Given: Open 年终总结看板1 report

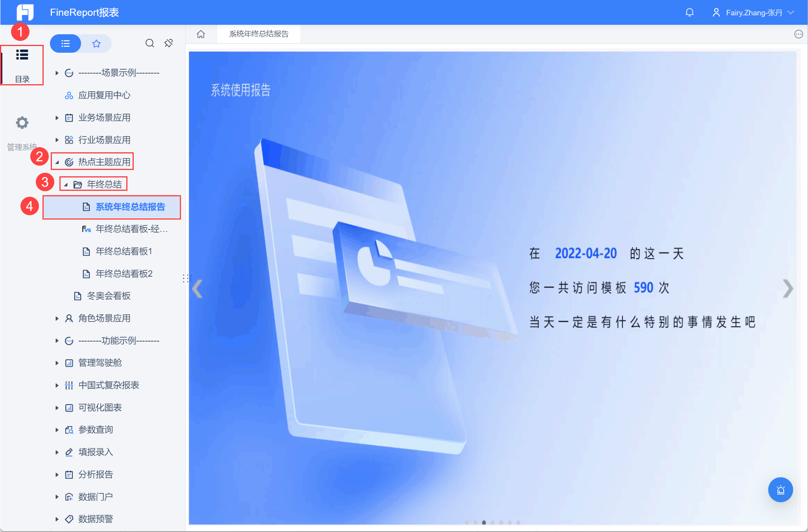Looking at the screenshot, I should coord(124,251).
